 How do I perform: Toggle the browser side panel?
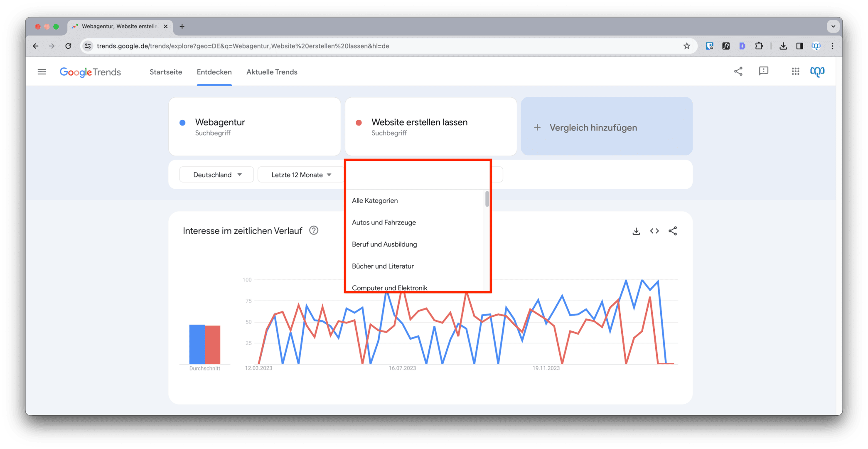(799, 46)
